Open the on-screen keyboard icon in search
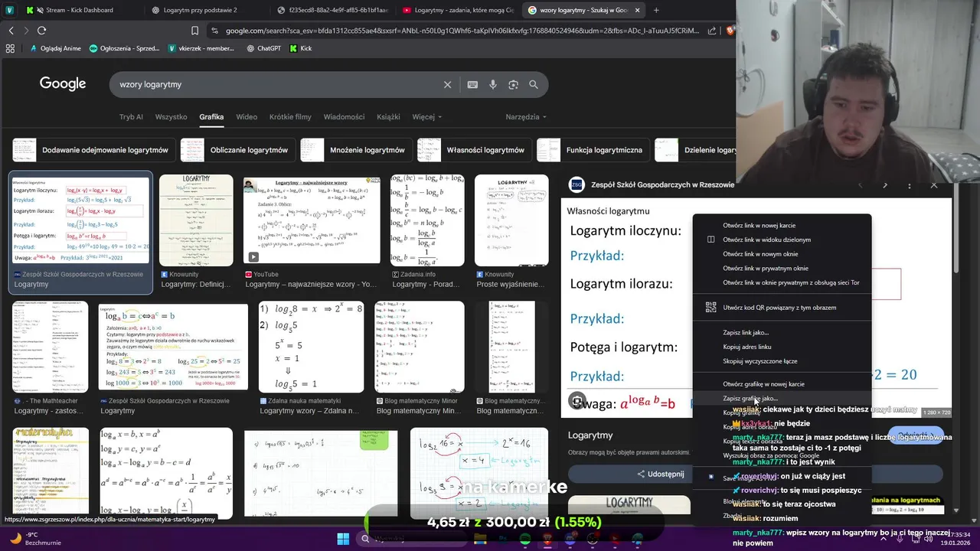980x551 pixels. [472, 85]
